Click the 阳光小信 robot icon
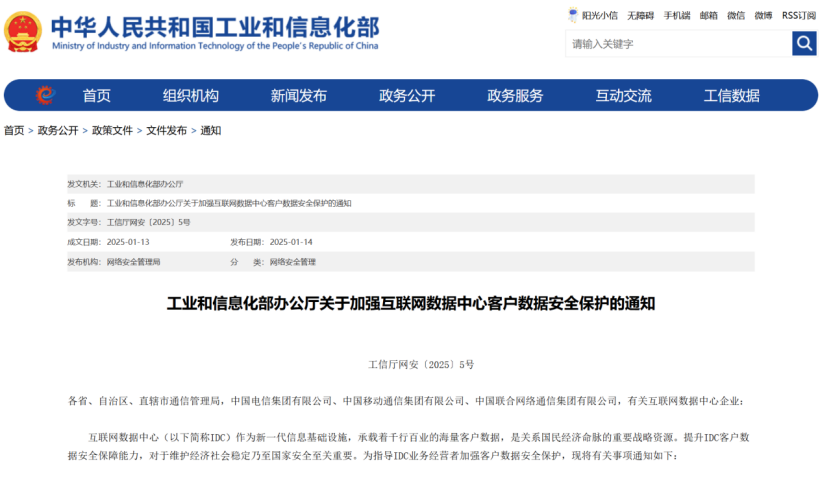831x478 pixels. (x=574, y=15)
